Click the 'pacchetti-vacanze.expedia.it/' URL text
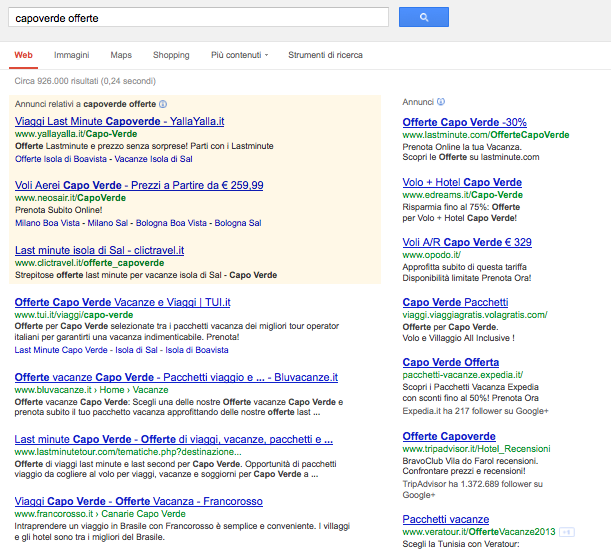Viewport: 611px width, 549px height. click(463, 375)
